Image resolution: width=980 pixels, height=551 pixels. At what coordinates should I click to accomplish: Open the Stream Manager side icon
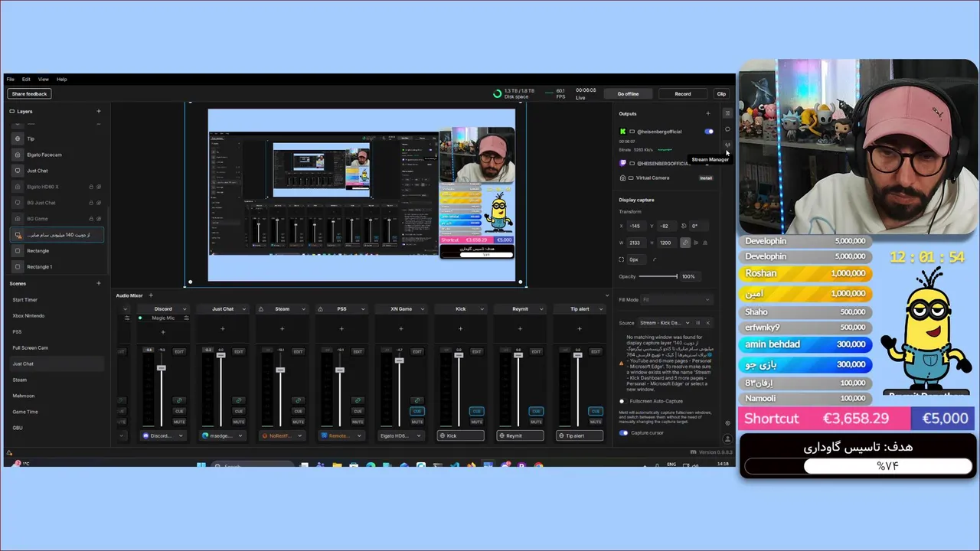[x=727, y=145]
